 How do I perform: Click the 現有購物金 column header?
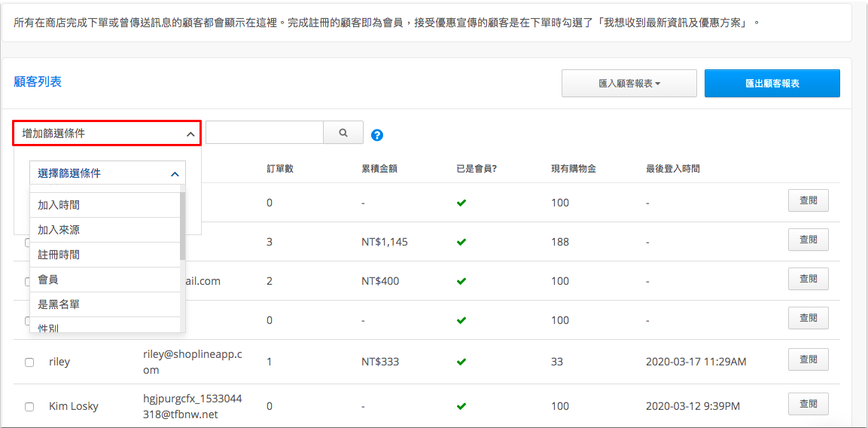tap(574, 169)
